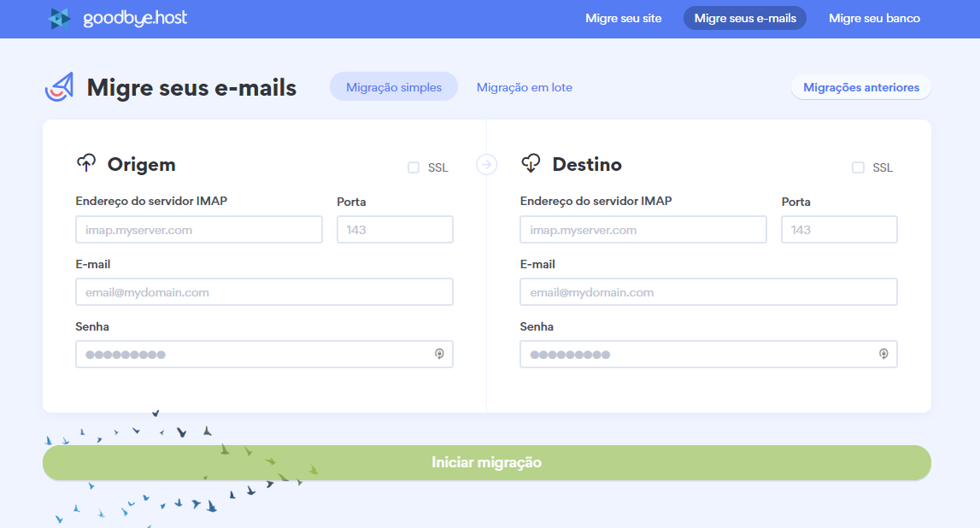Select Migre seus e-mails in top navigation
The width and height of the screenshot is (980, 528).
pyautogui.click(x=744, y=18)
